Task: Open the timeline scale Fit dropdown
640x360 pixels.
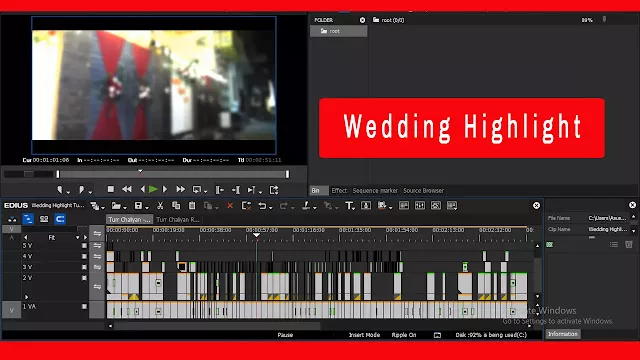Action: tap(78, 238)
